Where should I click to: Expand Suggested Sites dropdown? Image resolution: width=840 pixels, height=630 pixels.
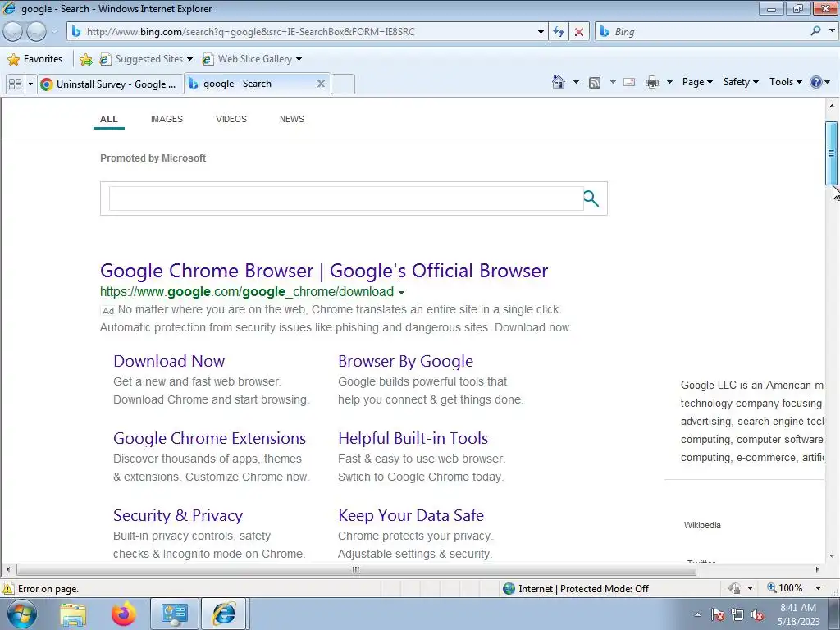(189, 59)
